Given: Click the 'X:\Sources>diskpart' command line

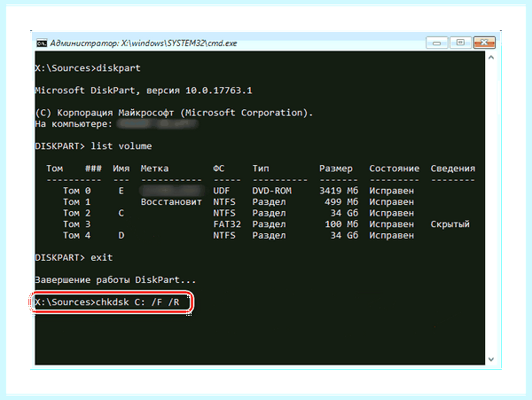Looking at the screenshot, I should point(88,68).
